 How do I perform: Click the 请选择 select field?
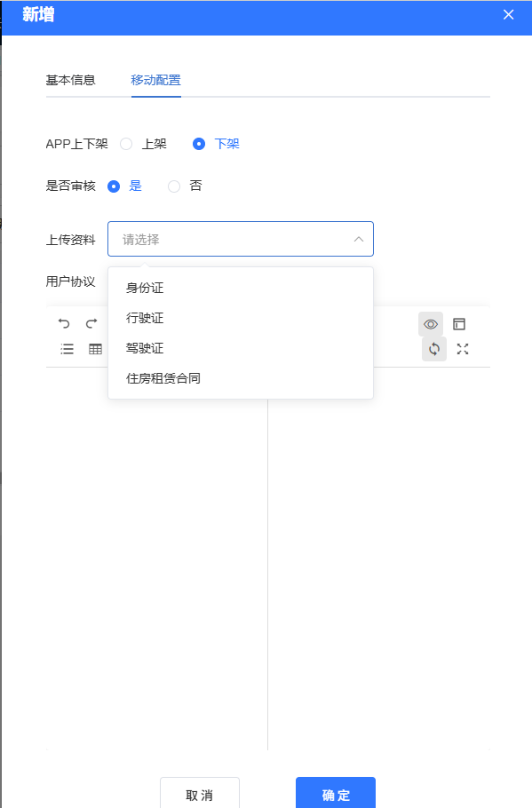[x=240, y=239]
